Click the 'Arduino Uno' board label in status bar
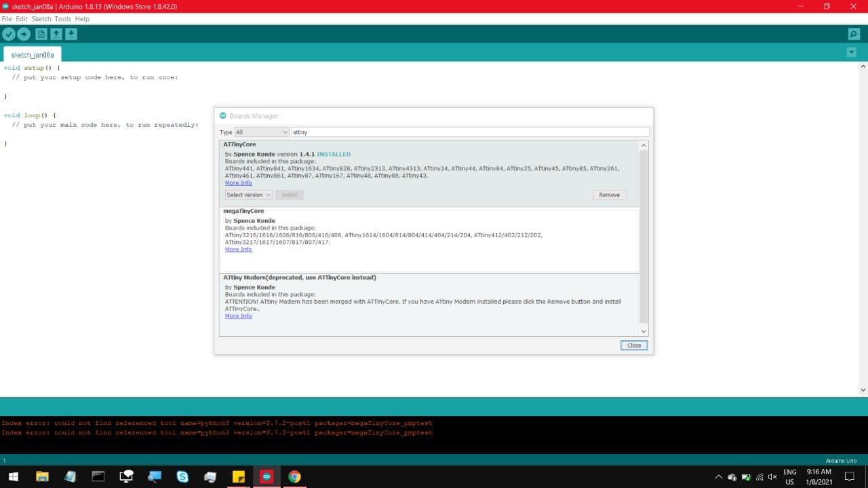The image size is (868, 488). coord(841,460)
